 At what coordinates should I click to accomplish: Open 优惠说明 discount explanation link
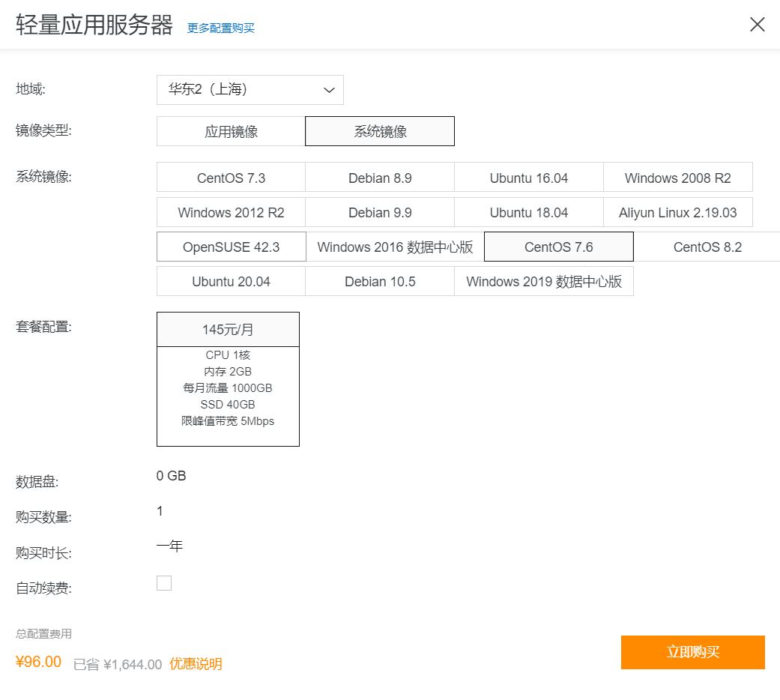tap(196, 664)
